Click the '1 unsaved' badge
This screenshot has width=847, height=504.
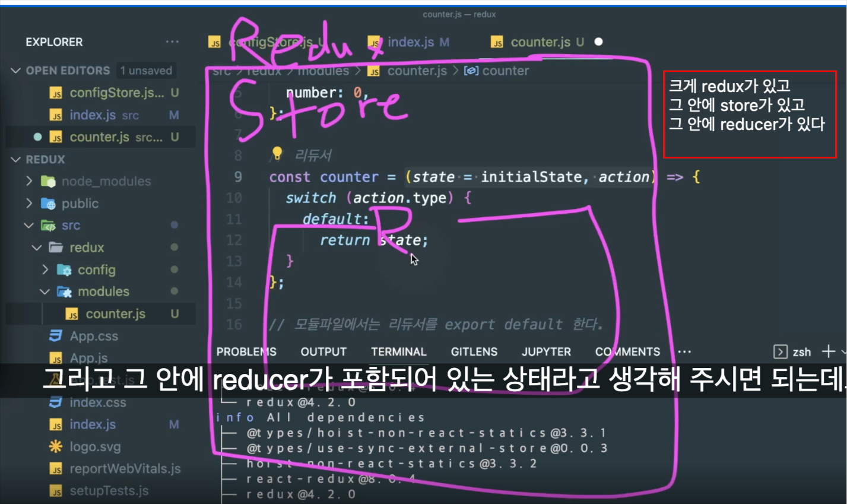pyautogui.click(x=146, y=71)
